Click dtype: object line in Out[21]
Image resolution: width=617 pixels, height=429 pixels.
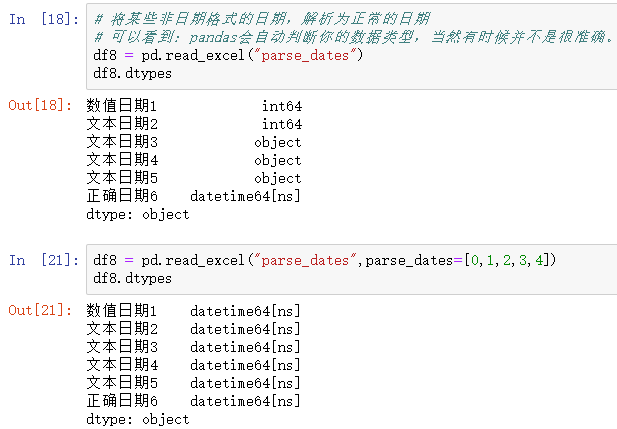coord(138,419)
